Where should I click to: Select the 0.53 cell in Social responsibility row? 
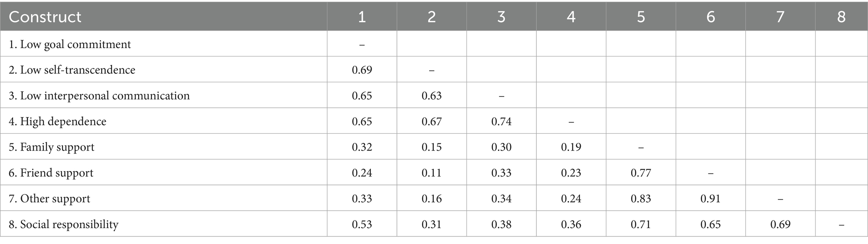point(362,224)
